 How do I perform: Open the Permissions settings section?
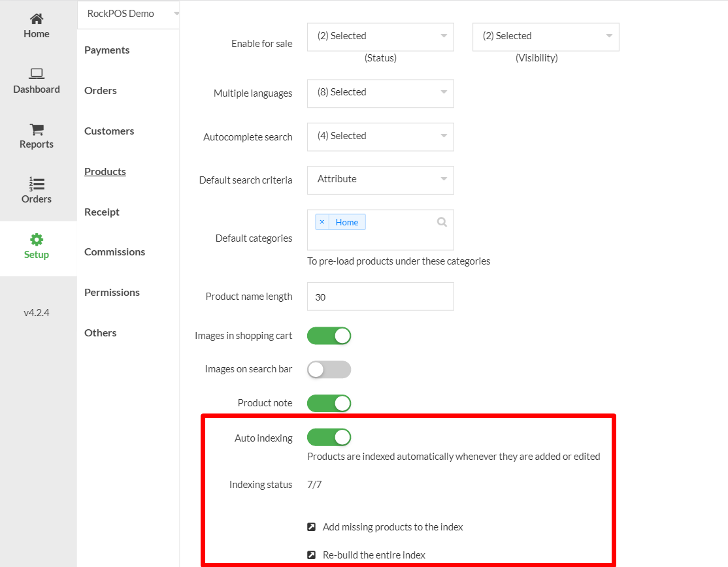click(112, 293)
